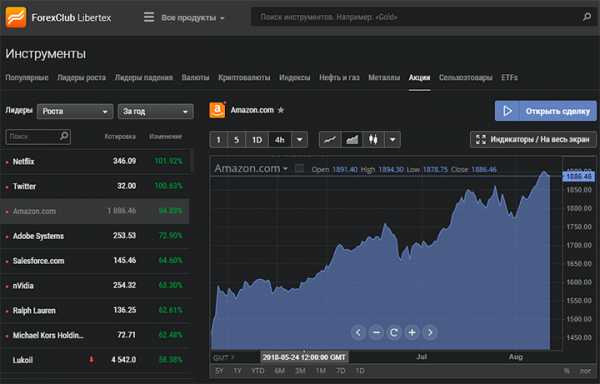Click the red down arrow beside Lukoil
Screen dimensions: 600x384
pos(91,360)
